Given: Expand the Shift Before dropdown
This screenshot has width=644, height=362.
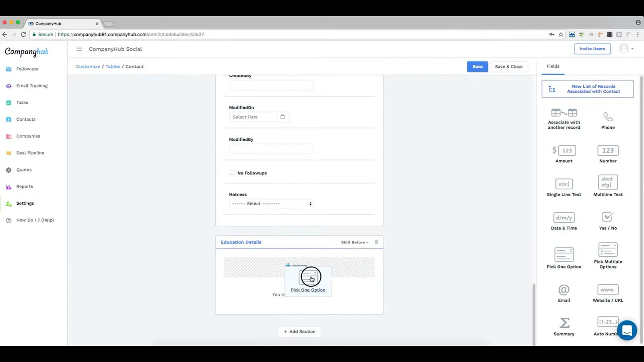Looking at the screenshot, I should pyautogui.click(x=355, y=243).
